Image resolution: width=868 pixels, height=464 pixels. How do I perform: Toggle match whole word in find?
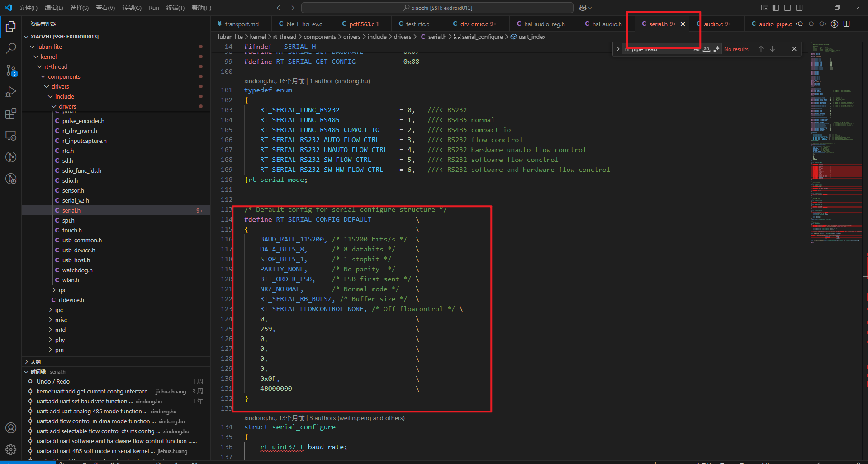pyautogui.click(x=706, y=49)
